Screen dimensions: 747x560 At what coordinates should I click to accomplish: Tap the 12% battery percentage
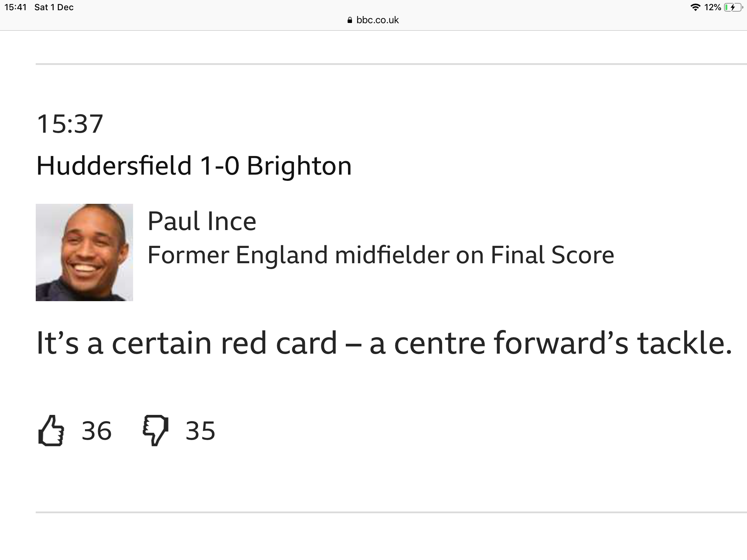point(713,7)
